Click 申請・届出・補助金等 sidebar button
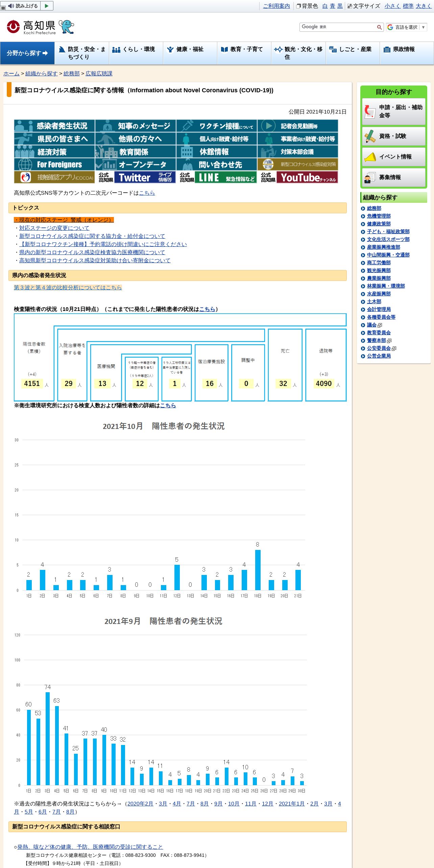The height and width of the screenshot is (868, 434). tap(394, 111)
